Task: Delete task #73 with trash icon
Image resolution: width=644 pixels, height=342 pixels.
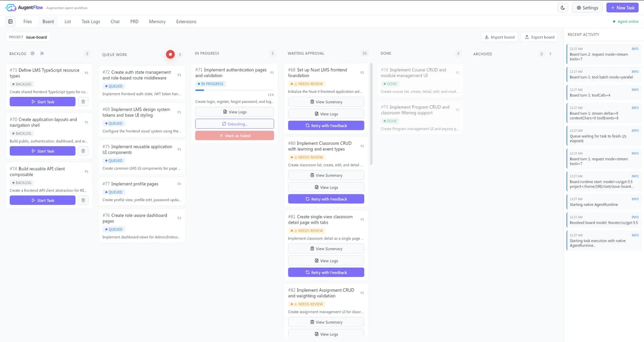Action: 83,102
